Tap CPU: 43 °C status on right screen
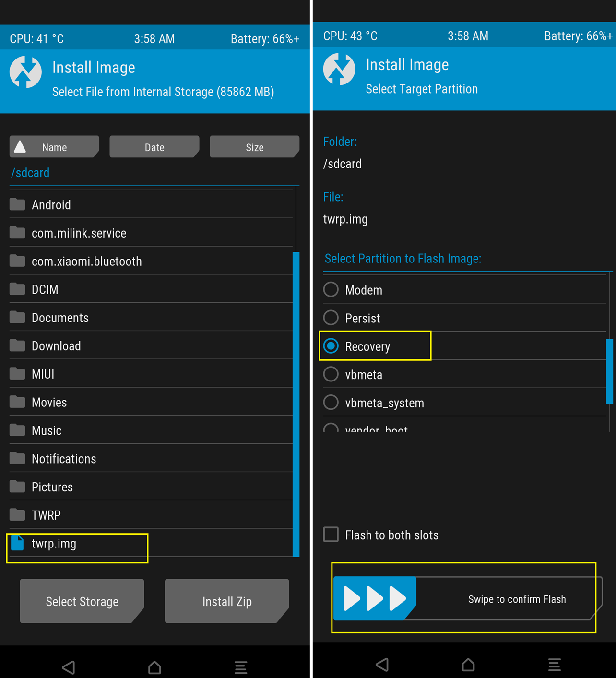 pos(350,36)
